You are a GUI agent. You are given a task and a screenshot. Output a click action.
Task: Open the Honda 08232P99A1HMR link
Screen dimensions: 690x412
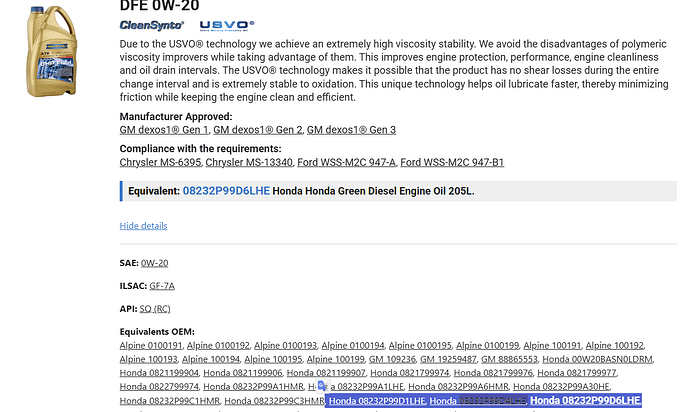coord(253,386)
